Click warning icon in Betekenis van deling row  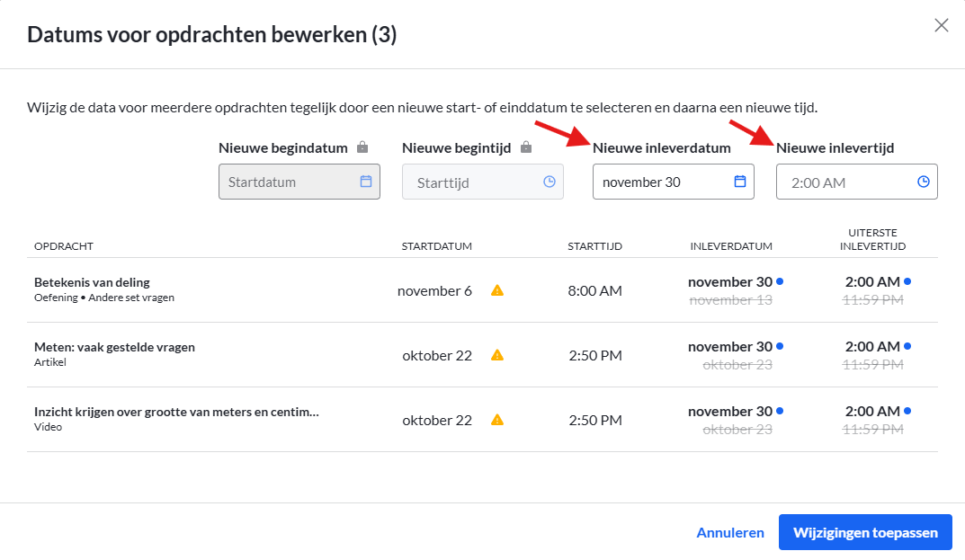pyautogui.click(x=497, y=290)
